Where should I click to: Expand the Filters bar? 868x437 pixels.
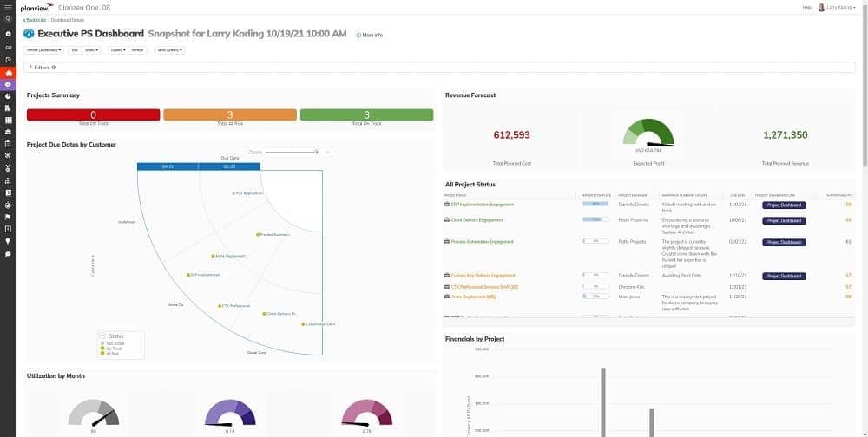coord(439,68)
